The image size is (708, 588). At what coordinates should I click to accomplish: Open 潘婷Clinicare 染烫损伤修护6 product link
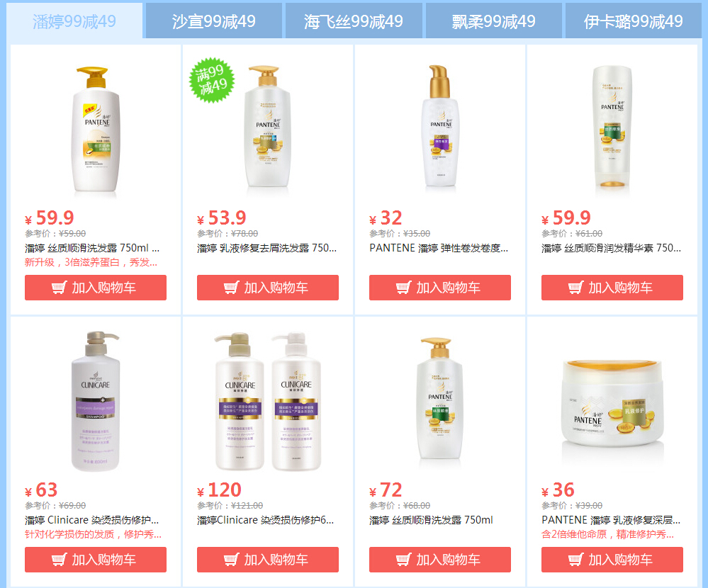coord(266,520)
